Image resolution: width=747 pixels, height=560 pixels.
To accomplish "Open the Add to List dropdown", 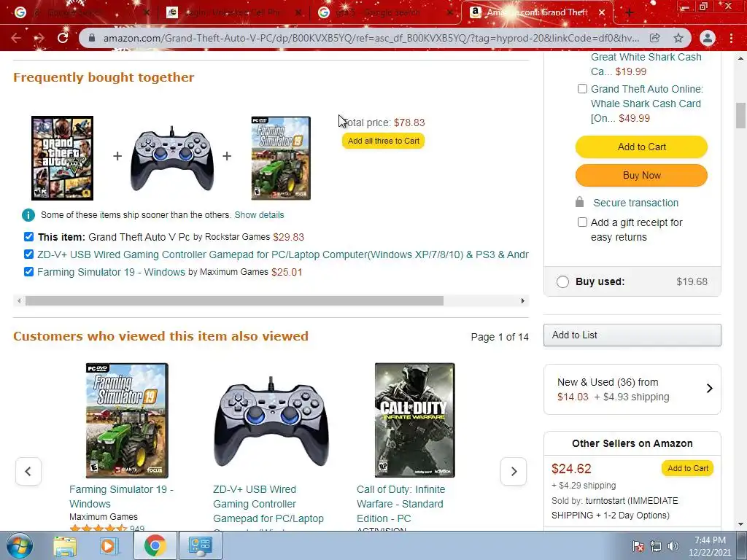I will [632, 335].
